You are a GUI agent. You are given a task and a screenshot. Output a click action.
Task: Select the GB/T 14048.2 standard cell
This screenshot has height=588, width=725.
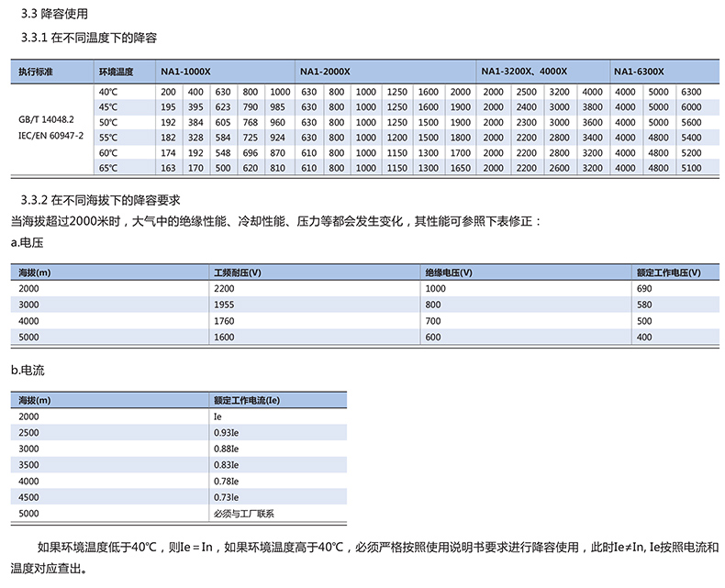[48, 121]
